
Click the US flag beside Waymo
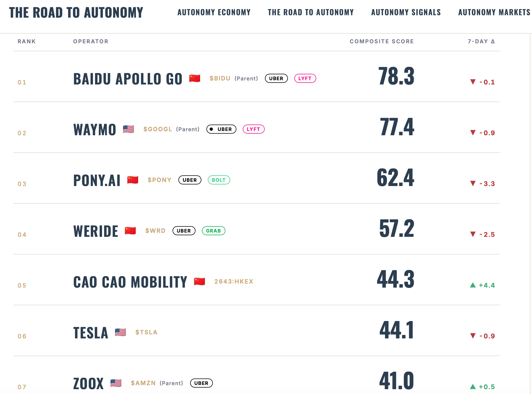[128, 129]
